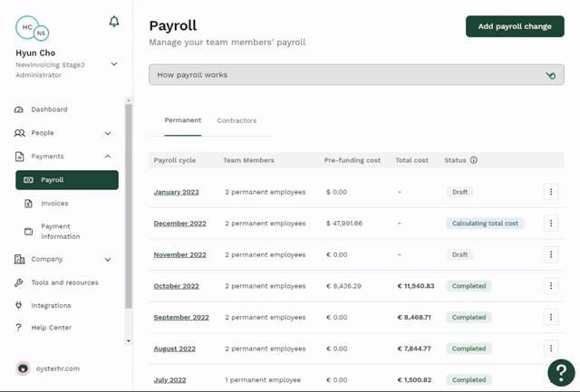This screenshot has height=392, width=580.
Task: Open the three-dot menu for August 2022
Action: click(551, 349)
